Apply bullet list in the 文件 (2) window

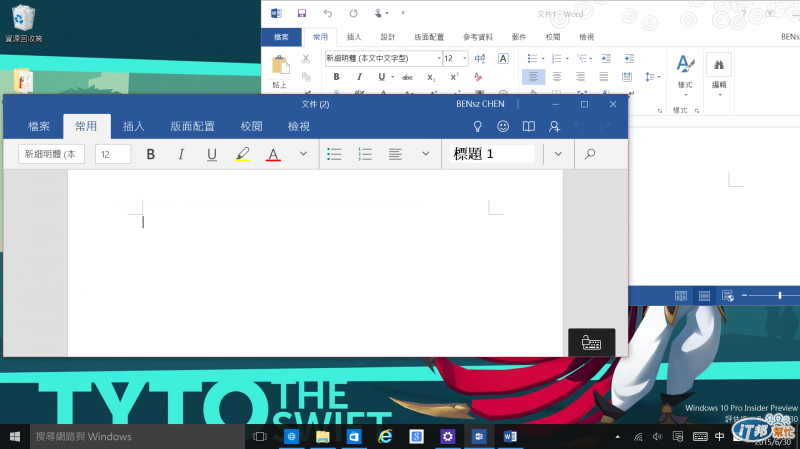[334, 154]
